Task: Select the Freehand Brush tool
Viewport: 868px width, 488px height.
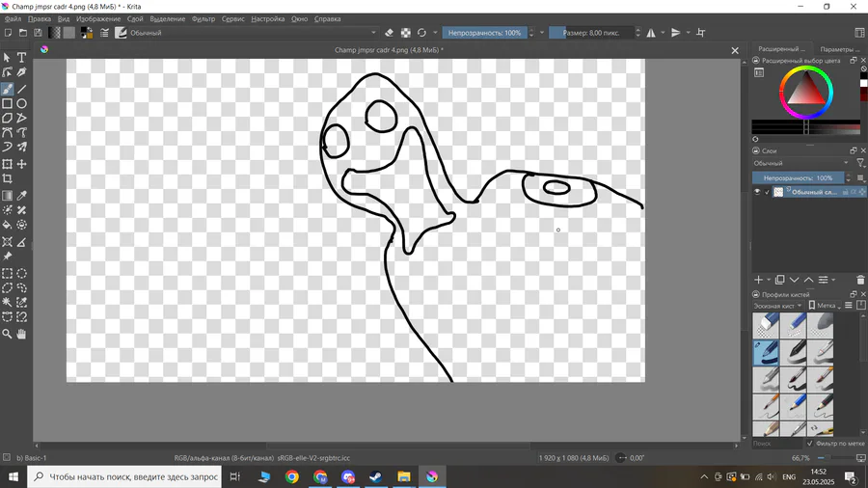Action: [7, 89]
